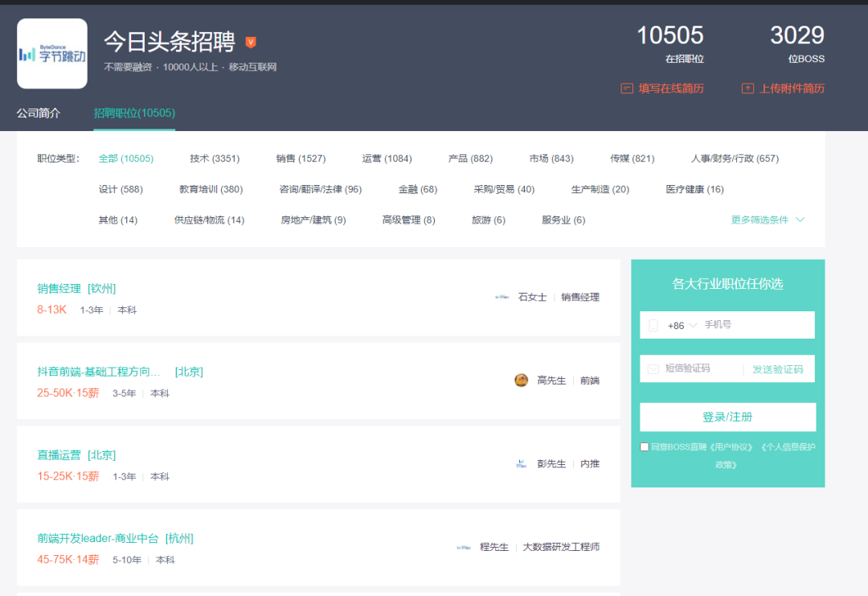Click the orange verified badge beside 今日头条招聘
868x596 pixels.
coord(251,42)
